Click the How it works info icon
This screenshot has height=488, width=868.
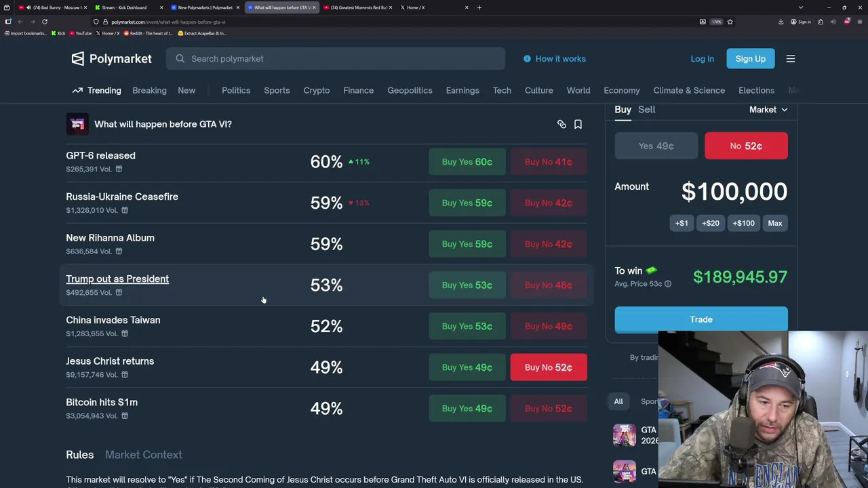point(527,58)
